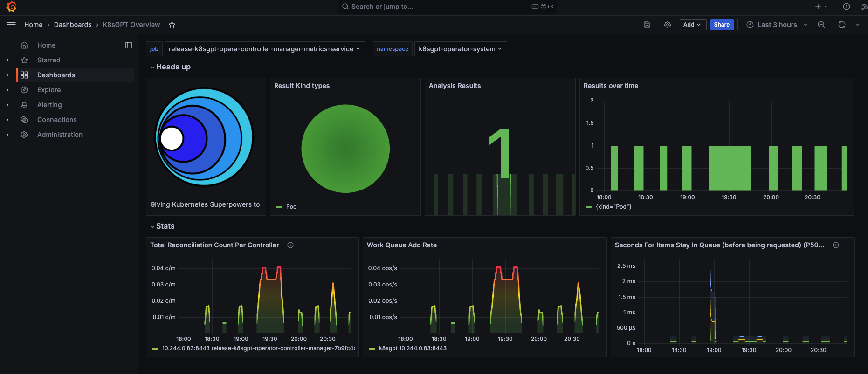Viewport: 868px width, 374px height.
Task: Click the Analysis Results panel title
Action: click(455, 86)
